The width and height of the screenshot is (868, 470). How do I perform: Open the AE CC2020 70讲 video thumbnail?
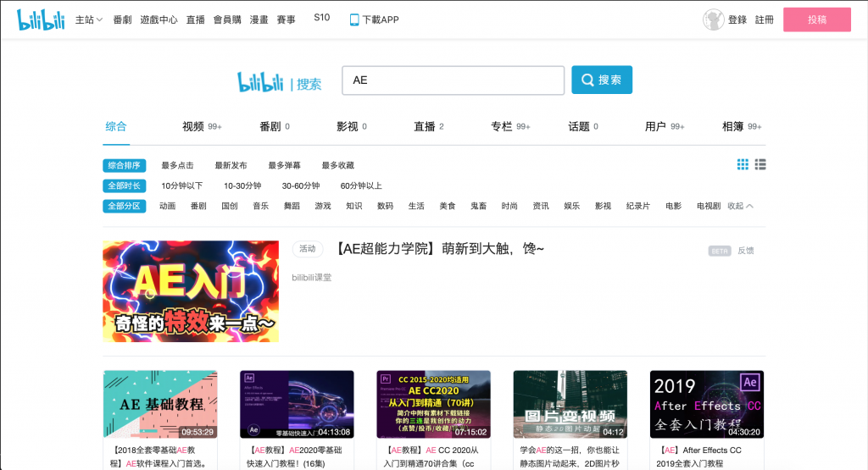[433, 404]
